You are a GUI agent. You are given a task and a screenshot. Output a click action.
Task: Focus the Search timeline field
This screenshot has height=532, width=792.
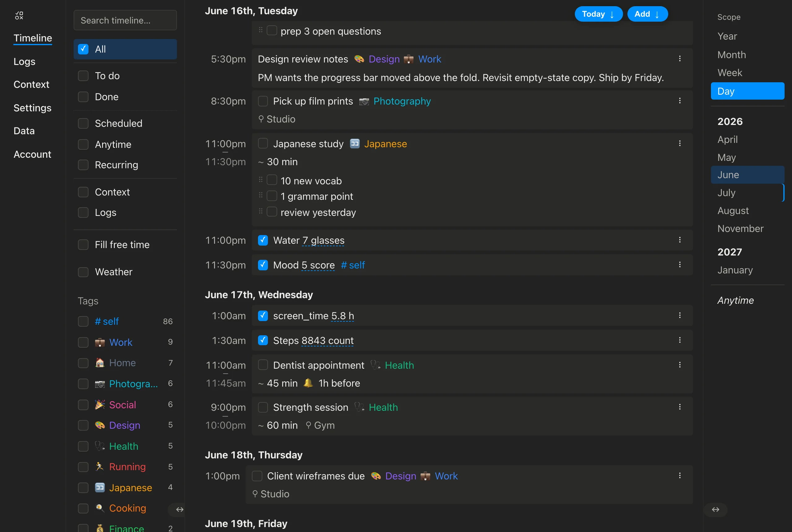[x=125, y=20]
